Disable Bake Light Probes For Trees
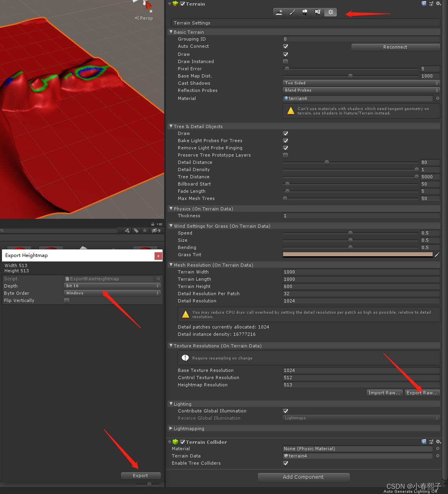 [x=285, y=141]
